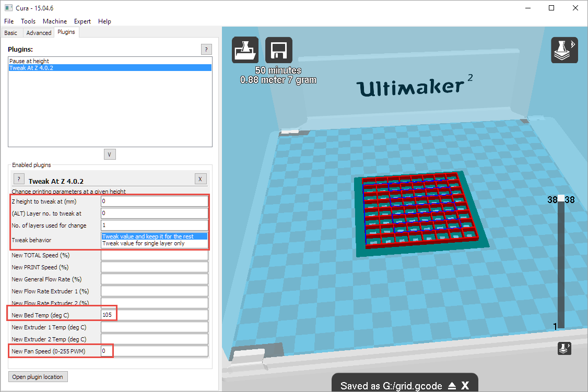Image resolution: width=588 pixels, height=392 pixels.
Task: Click the Save toolpath floppy disk icon
Action: (x=278, y=51)
